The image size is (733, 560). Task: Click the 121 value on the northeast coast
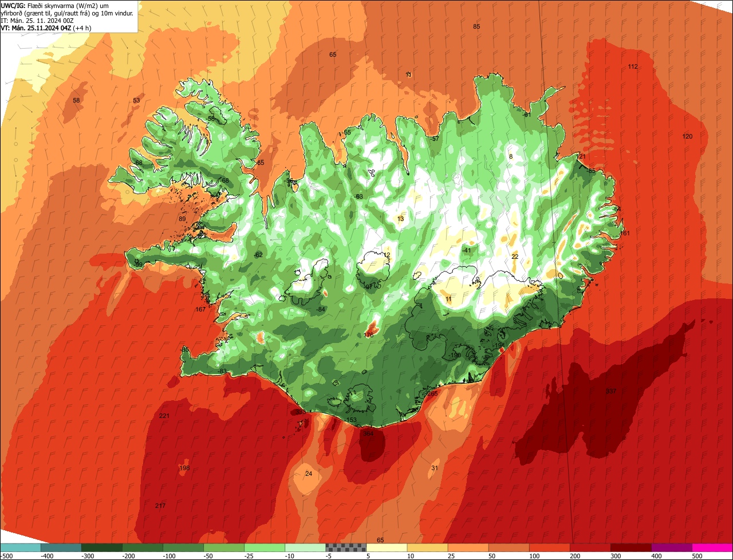click(582, 156)
